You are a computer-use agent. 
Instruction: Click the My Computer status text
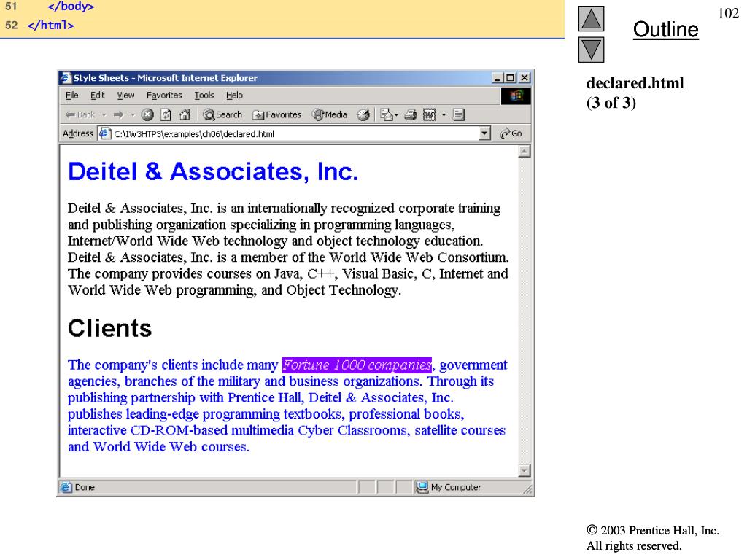[456, 487]
